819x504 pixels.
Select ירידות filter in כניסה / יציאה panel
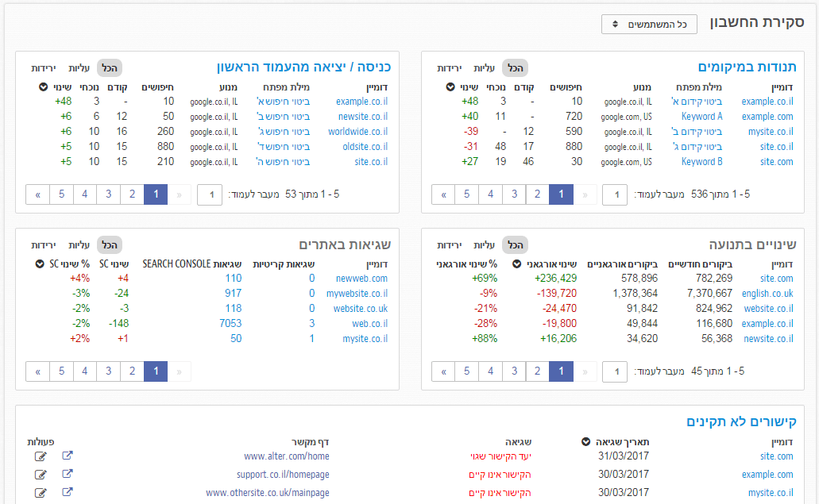point(44,68)
